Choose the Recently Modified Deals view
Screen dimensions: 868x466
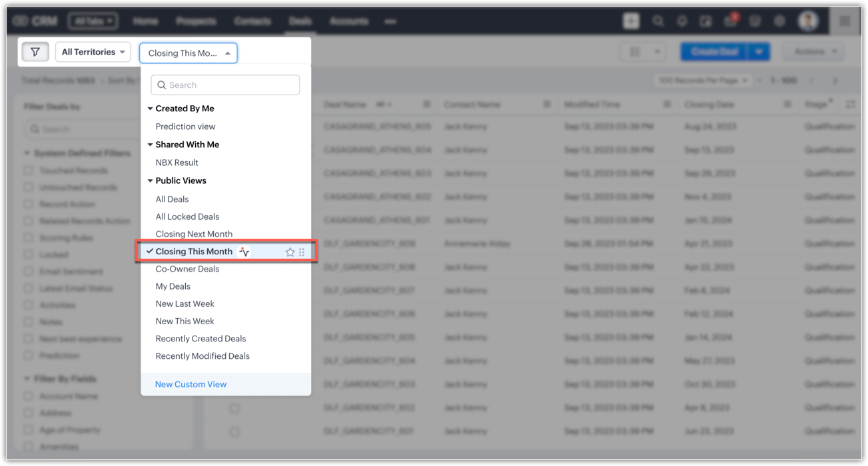point(203,356)
